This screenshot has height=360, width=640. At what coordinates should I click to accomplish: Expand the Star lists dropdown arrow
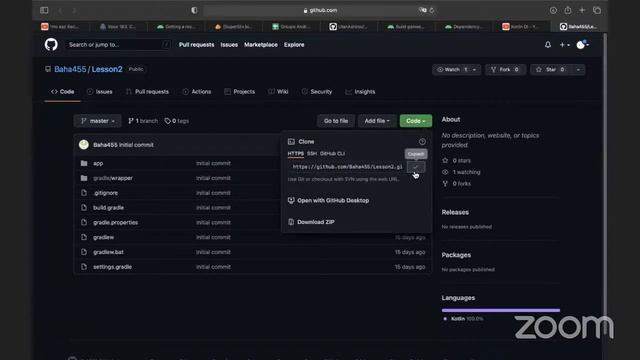pos(578,69)
